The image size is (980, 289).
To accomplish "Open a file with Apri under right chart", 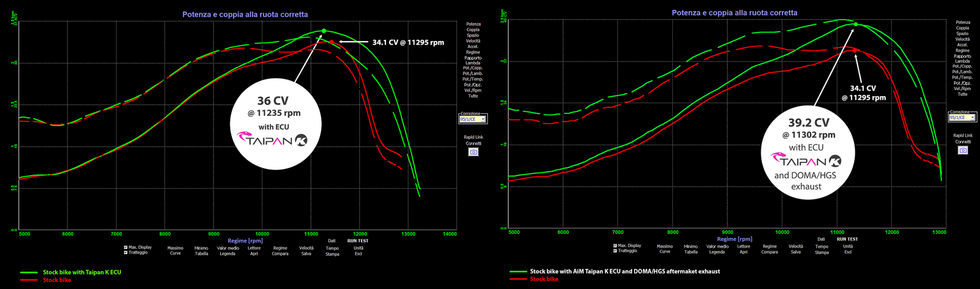I will (743, 252).
